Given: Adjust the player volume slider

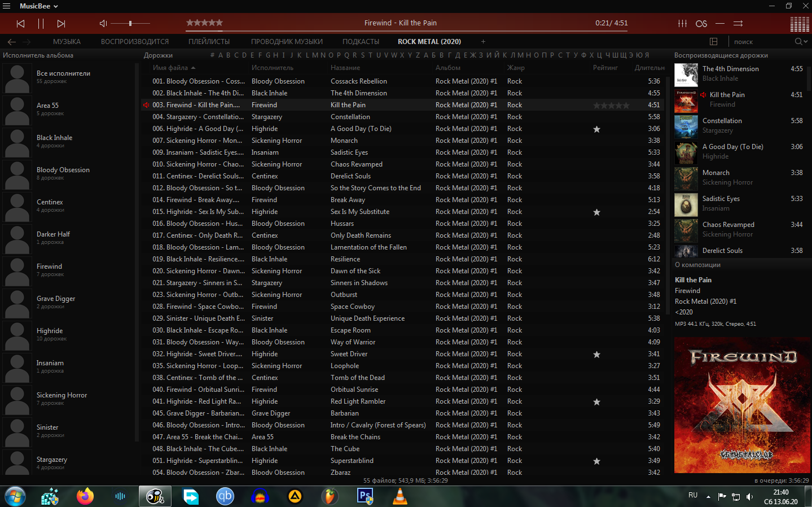Looking at the screenshot, I should pyautogui.click(x=130, y=24).
